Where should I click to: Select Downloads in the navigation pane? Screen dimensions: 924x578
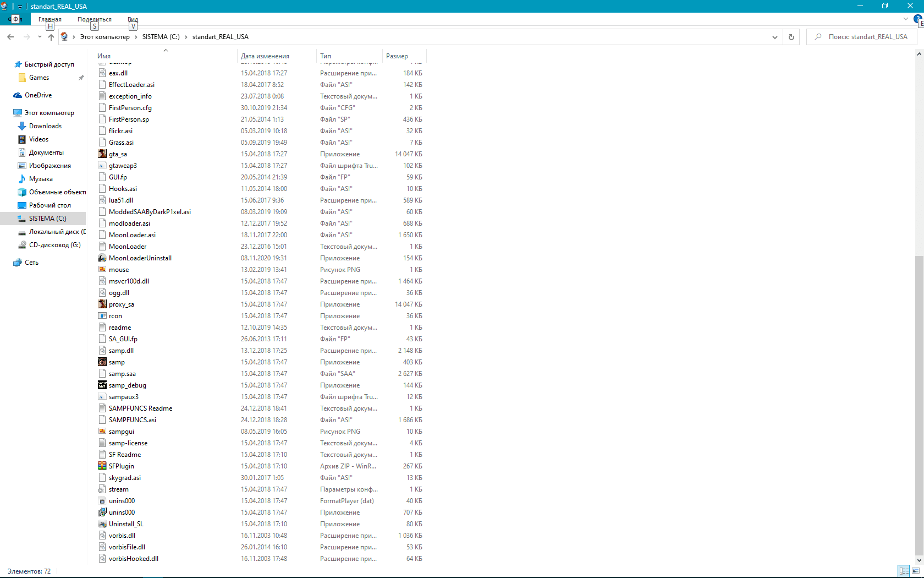coord(45,126)
